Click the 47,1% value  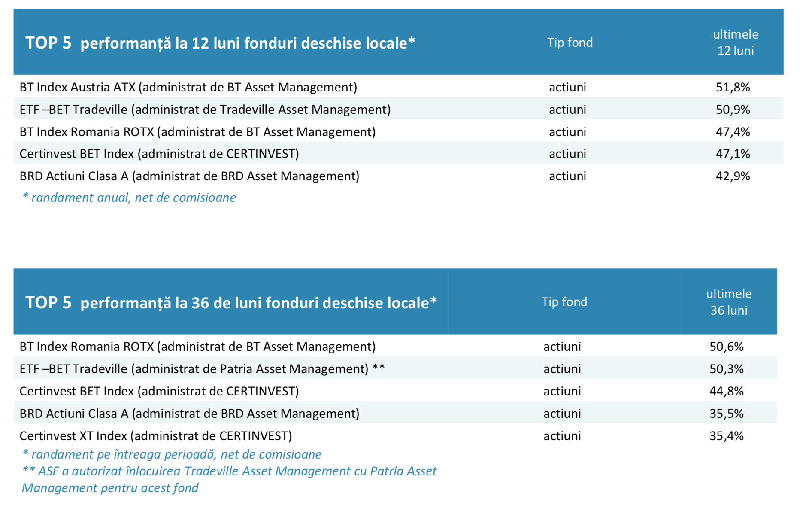[733, 154]
